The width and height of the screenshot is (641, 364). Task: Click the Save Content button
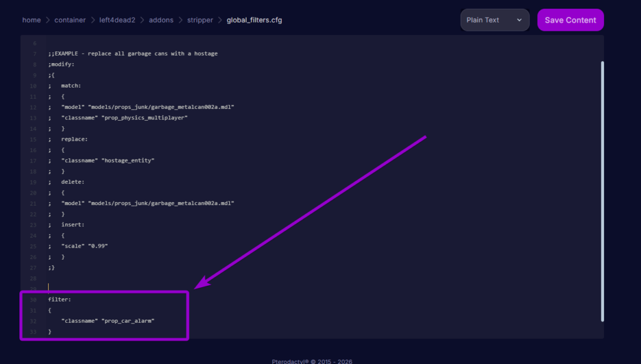(x=570, y=19)
